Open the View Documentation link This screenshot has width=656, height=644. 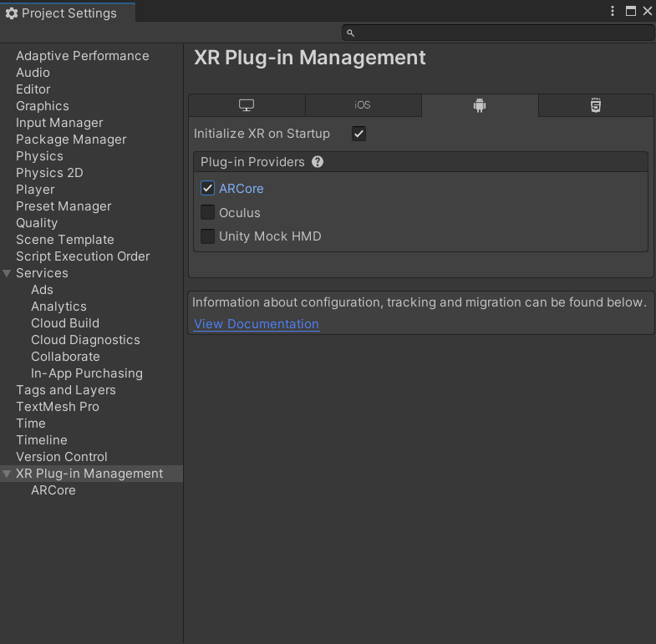click(x=257, y=324)
